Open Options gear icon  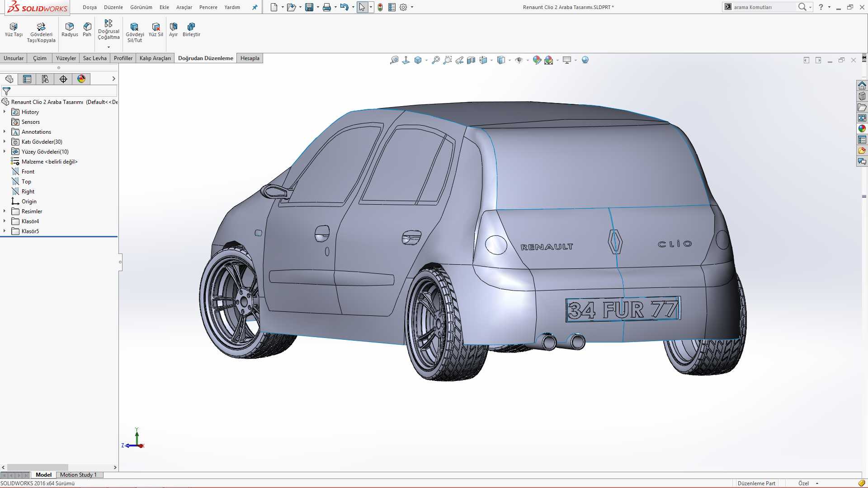tap(403, 7)
